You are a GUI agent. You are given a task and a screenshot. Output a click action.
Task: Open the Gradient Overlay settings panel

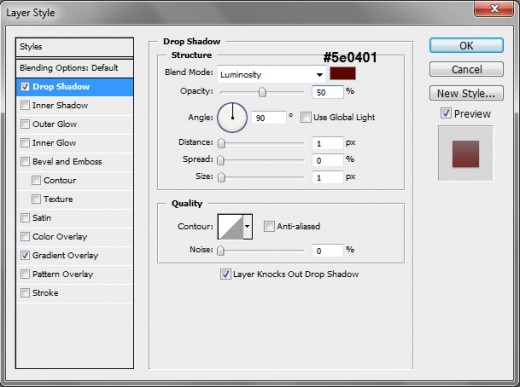[65, 255]
